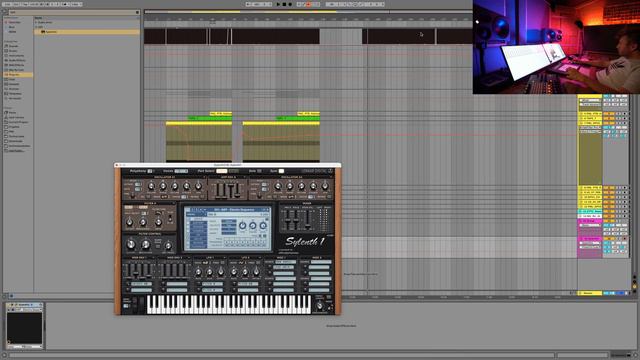
Task: Open the MIDI Effects browser category
Action: (x=16, y=65)
